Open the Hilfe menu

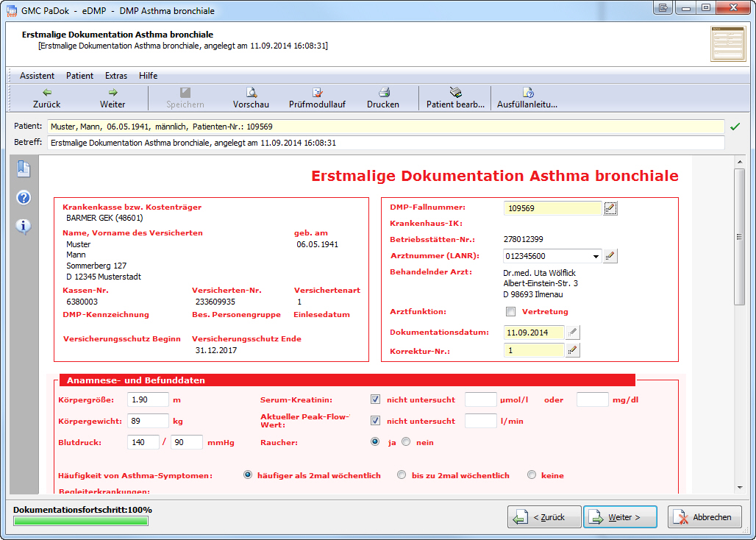pos(148,76)
